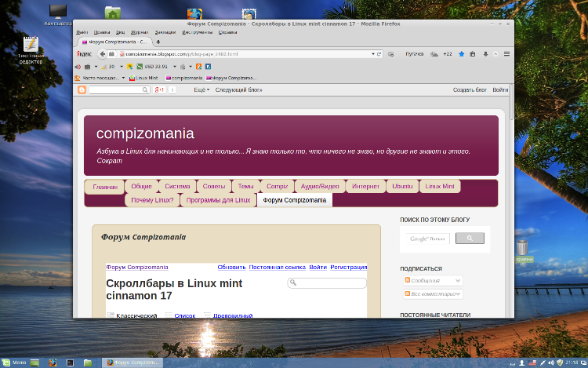The image size is (588, 368).
Task: Click the Firefox back navigation arrow
Action: (x=103, y=54)
